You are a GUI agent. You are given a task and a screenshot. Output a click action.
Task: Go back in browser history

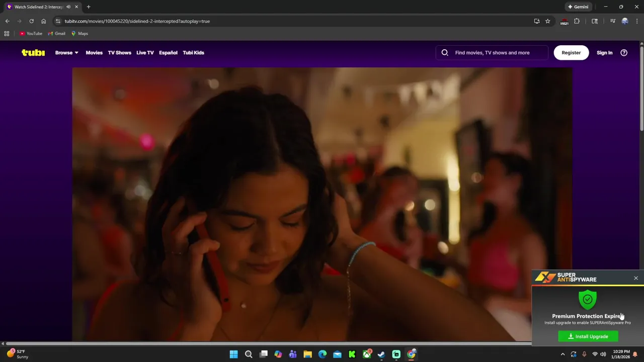7,21
